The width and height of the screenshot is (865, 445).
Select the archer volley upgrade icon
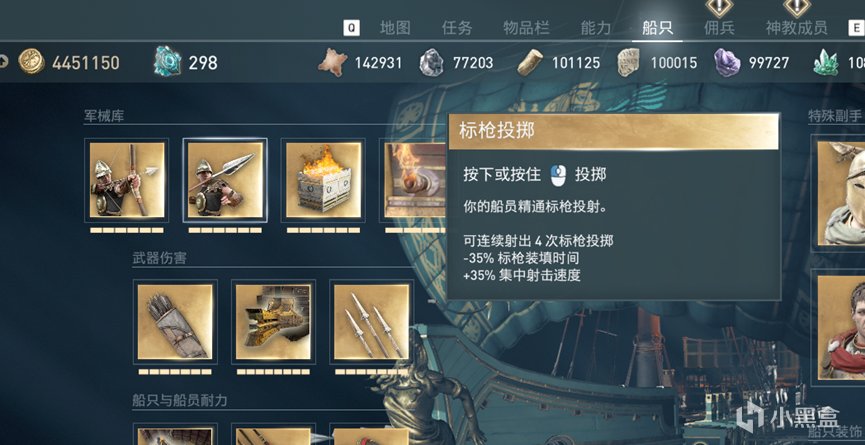[127, 180]
